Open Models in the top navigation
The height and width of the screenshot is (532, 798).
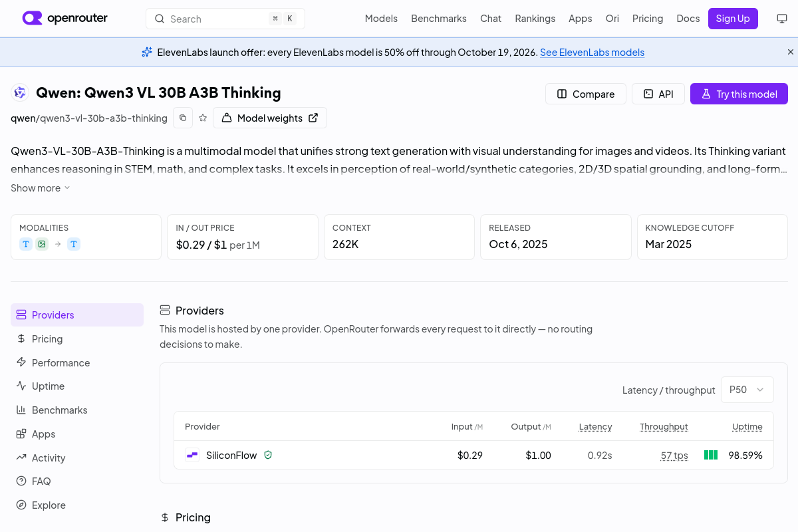pos(381,19)
